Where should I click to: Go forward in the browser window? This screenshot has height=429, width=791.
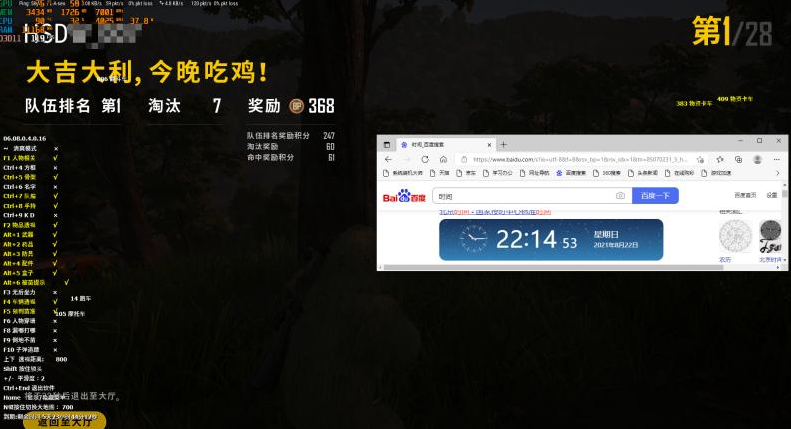point(407,159)
